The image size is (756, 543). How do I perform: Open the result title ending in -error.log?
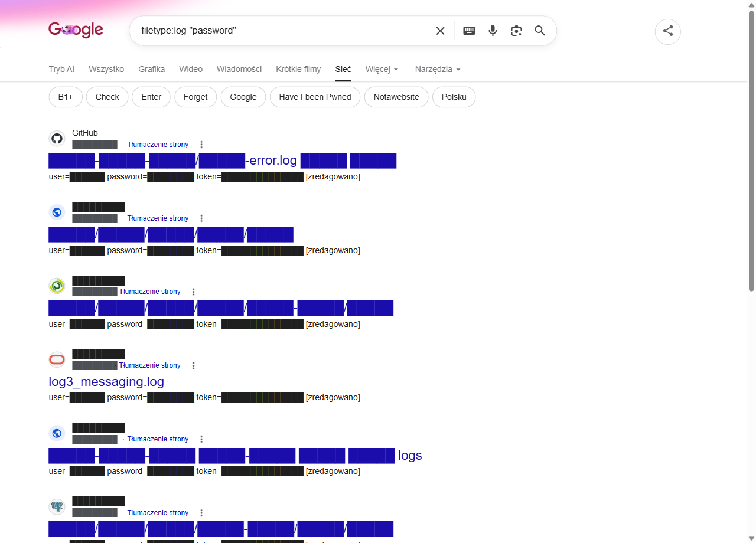pos(223,161)
